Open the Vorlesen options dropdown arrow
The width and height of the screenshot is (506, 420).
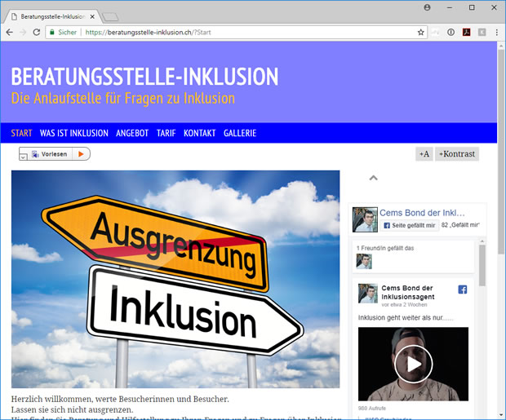[x=24, y=155]
